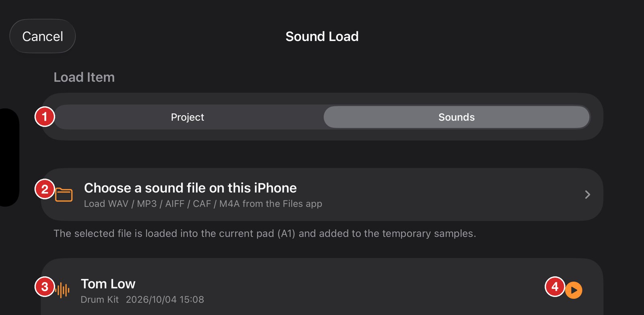Screen dimensions: 644x315
Task: Click the red annotation badge numbered 3
Action: pos(45,287)
